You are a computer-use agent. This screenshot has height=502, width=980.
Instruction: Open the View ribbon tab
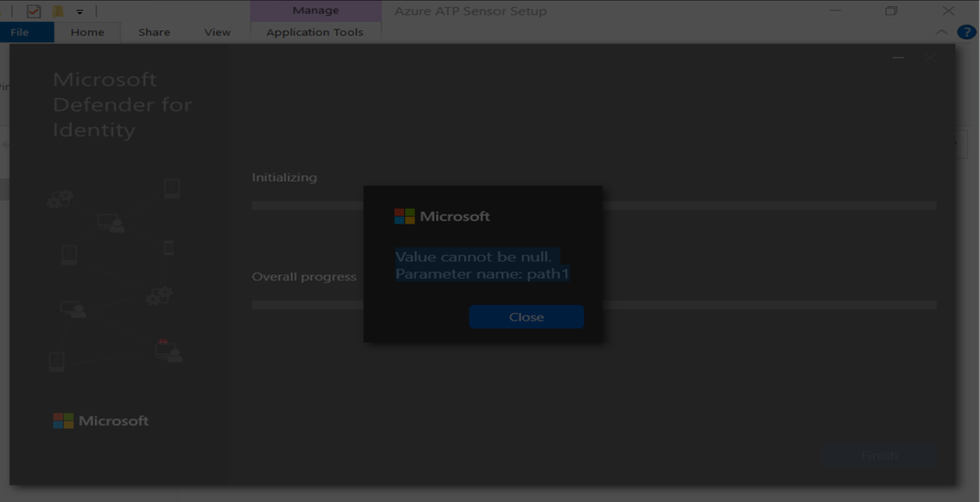[x=218, y=31]
